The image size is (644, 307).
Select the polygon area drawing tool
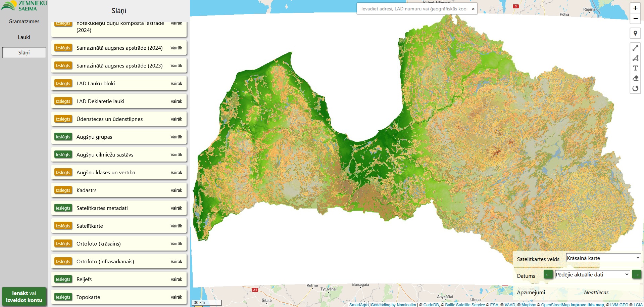635,58
